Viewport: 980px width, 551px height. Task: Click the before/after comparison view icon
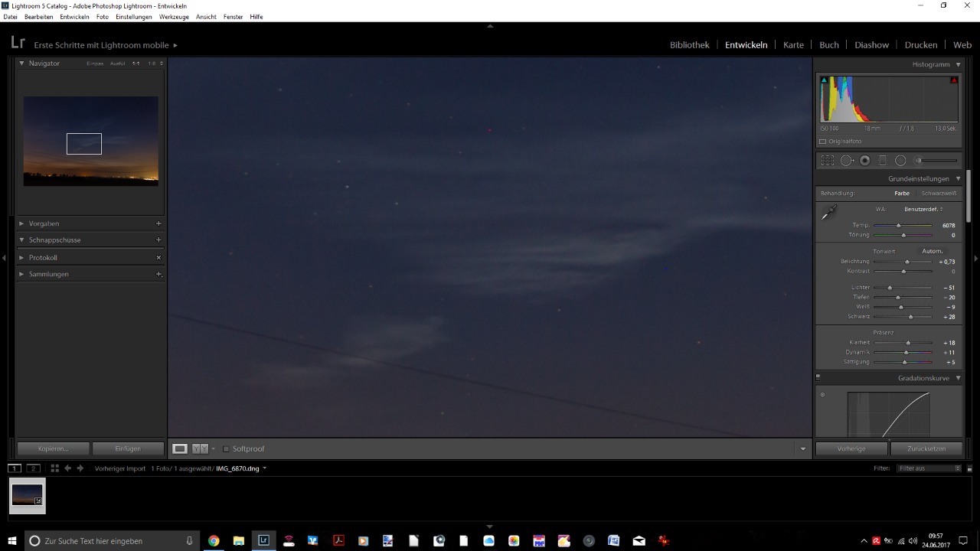coord(200,449)
